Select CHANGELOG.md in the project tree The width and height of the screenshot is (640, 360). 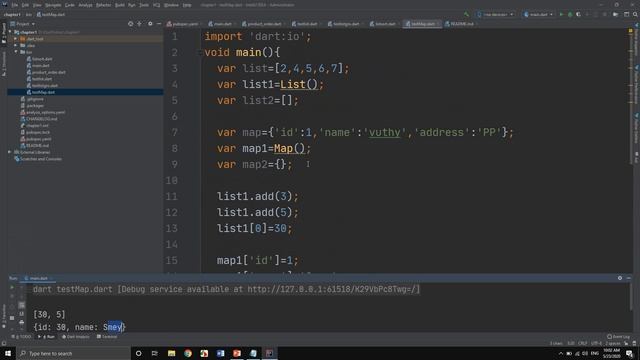tap(41, 119)
